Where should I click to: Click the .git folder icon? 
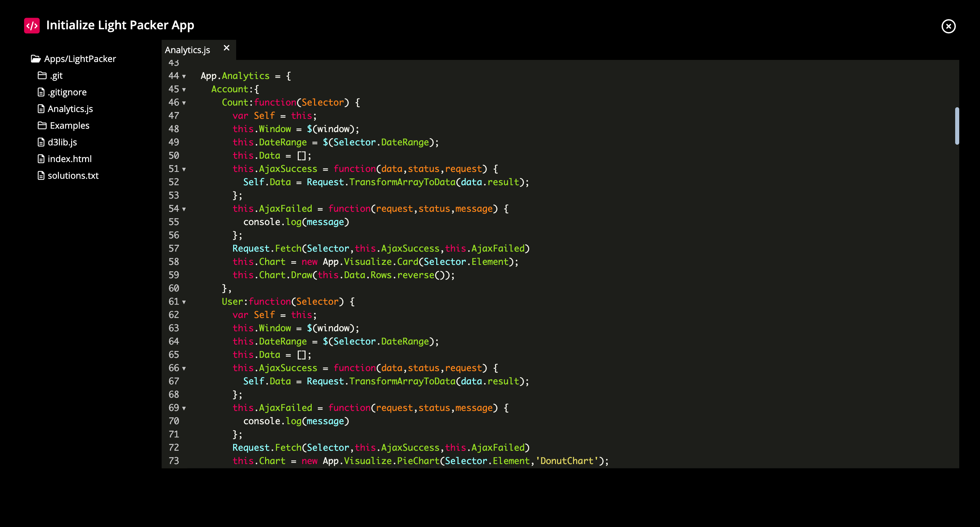[x=42, y=75]
